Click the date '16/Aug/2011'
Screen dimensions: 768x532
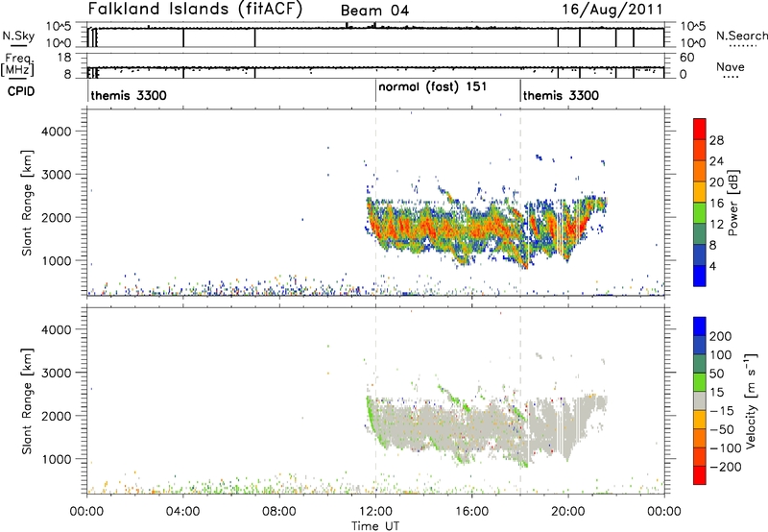pyautogui.click(x=612, y=10)
